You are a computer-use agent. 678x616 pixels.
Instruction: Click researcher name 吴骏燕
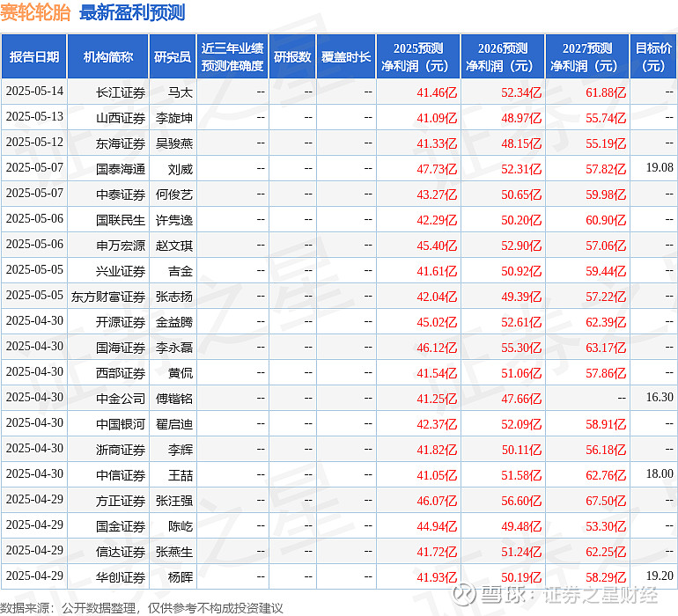coord(174,143)
